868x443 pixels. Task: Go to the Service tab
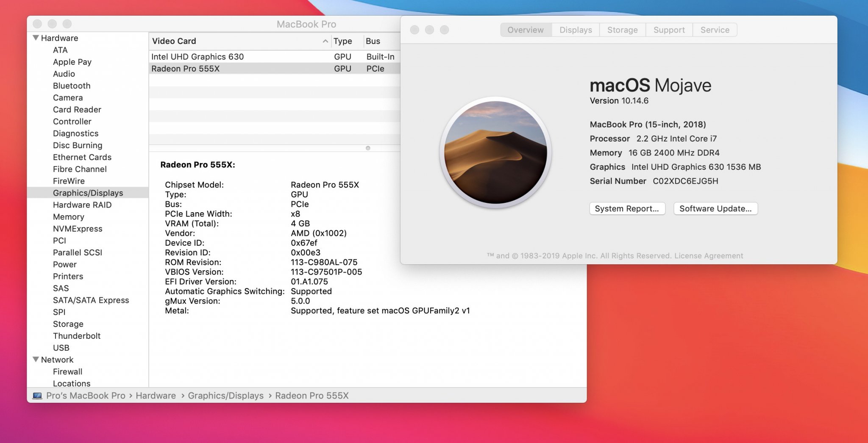715,30
